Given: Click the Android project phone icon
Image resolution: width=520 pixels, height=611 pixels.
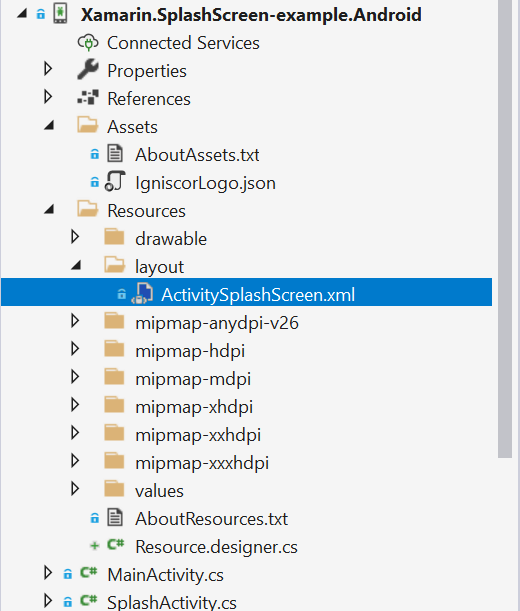Looking at the screenshot, I should [x=60, y=13].
